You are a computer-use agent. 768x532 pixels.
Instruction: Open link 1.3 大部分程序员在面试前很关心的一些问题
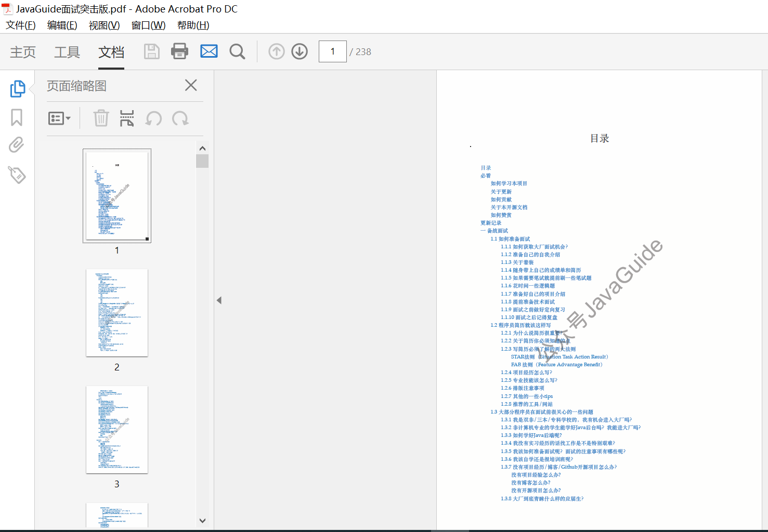(x=541, y=412)
